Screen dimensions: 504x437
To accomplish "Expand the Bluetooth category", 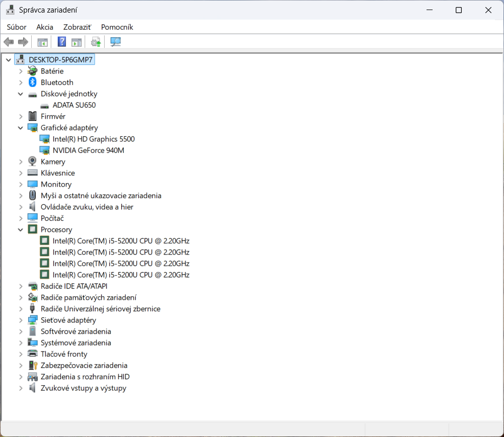I will tap(20, 82).
